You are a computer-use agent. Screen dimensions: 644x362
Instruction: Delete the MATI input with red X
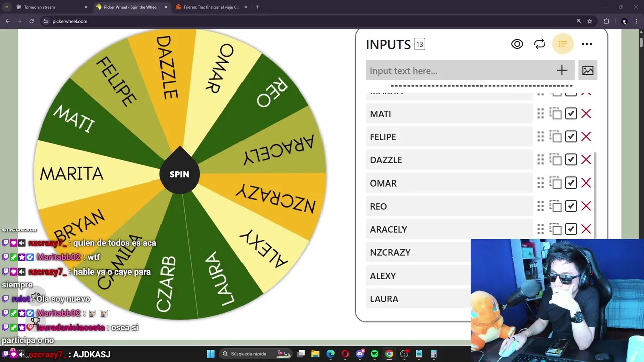[x=586, y=114]
